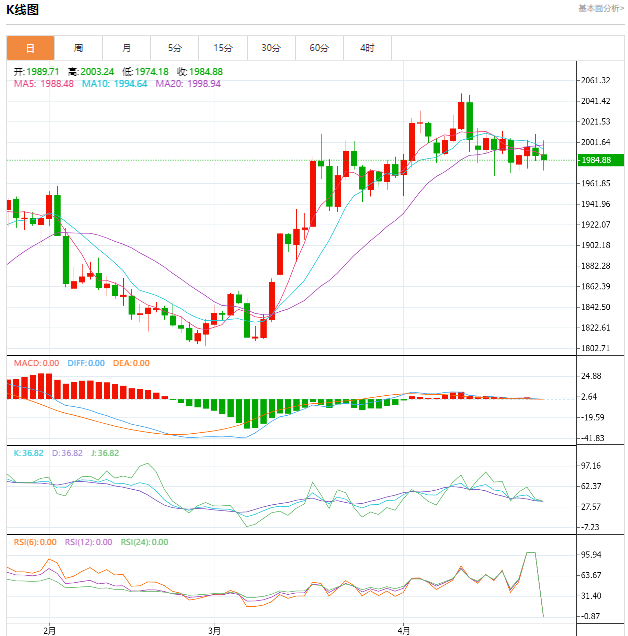Click the J:36.82 indicator label
The height and width of the screenshot is (636, 628).
pyautogui.click(x=105, y=453)
